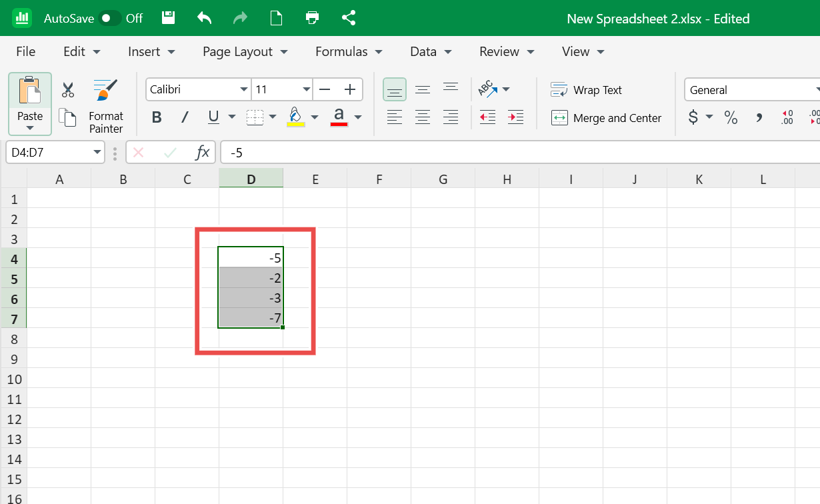The image size is (820, 504).
Task: Click the Merge and Center button
Action: point(606,118)
